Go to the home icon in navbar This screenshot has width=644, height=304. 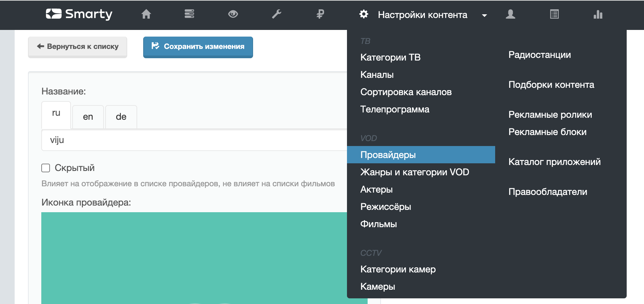(146, 14)
